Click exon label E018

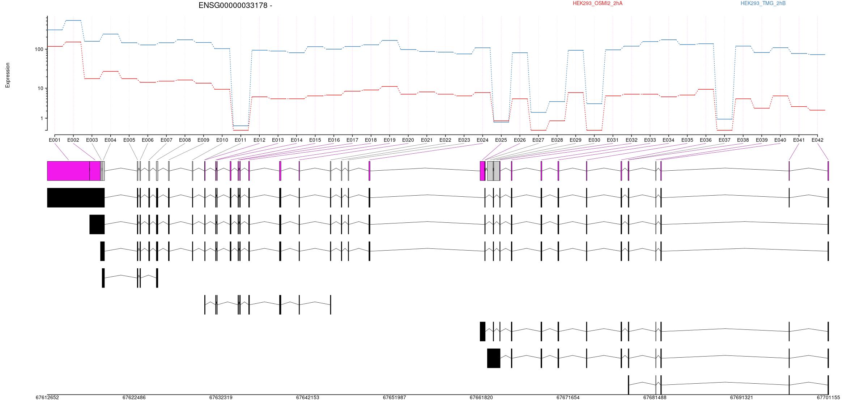(x=371, y=140)
